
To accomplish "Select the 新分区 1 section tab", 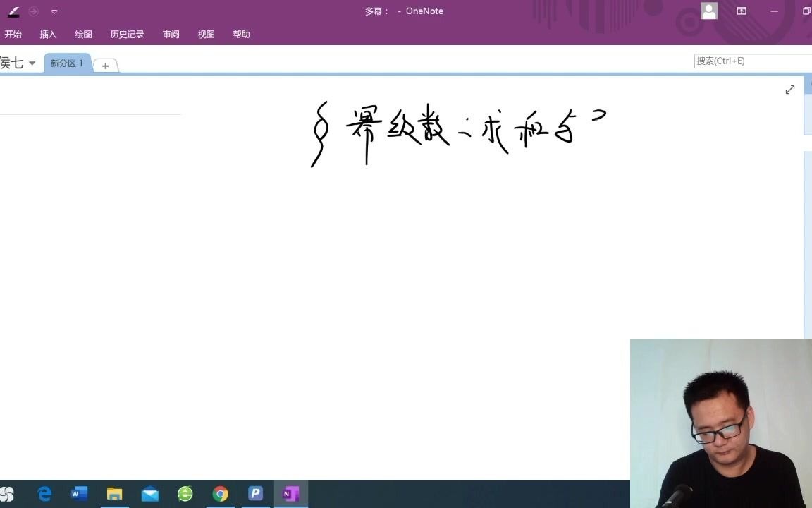I will coord(67,63).
